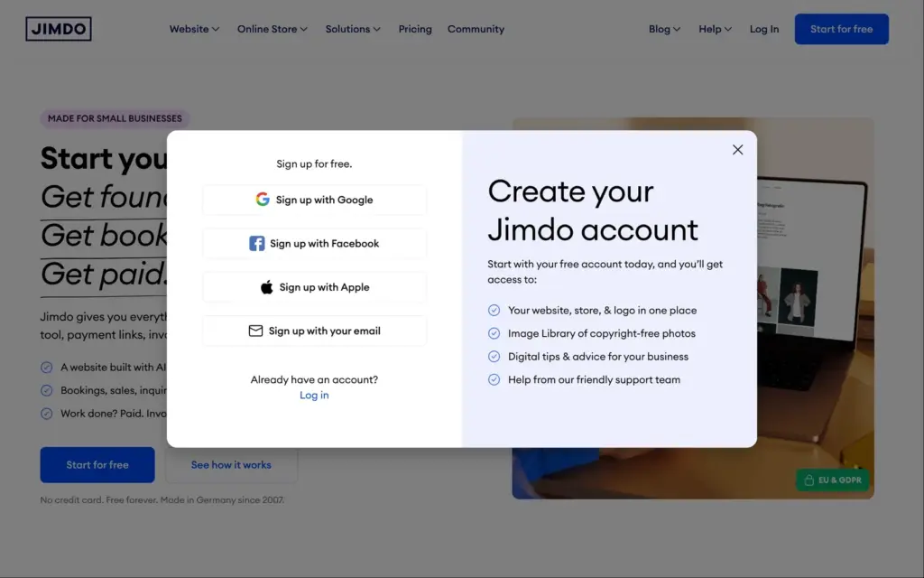
Task: Click the Google logo icon
Action: click(x=263, y=200)
